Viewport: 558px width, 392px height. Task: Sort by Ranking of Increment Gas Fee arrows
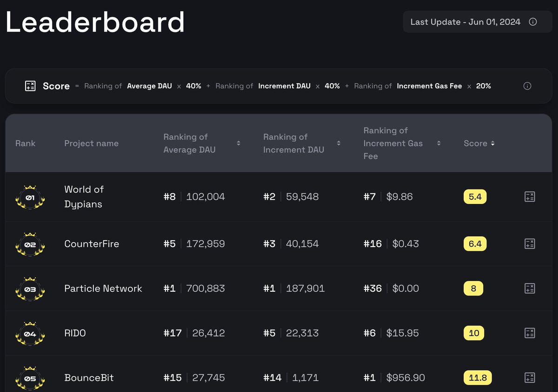click(x=438, y=143)
